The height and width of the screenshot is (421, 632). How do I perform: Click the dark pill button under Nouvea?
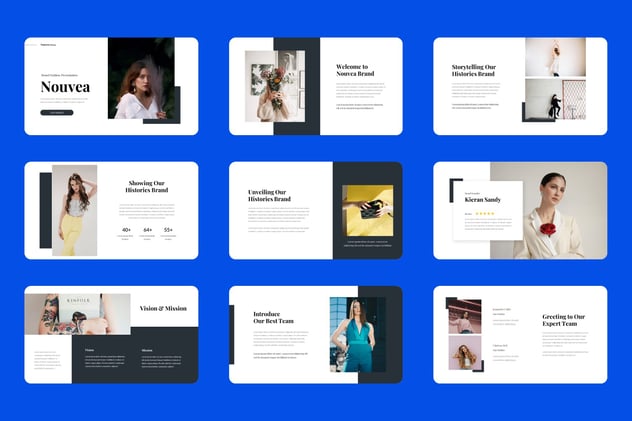click(x=57, y=113)
